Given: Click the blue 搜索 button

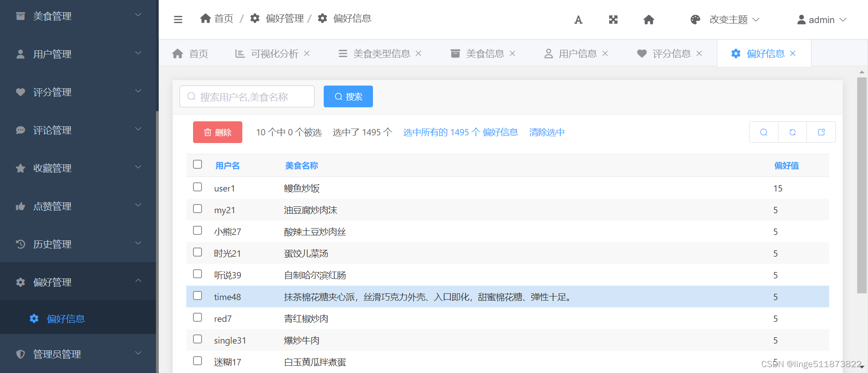Looking at the screenshot, I should 348,96.
